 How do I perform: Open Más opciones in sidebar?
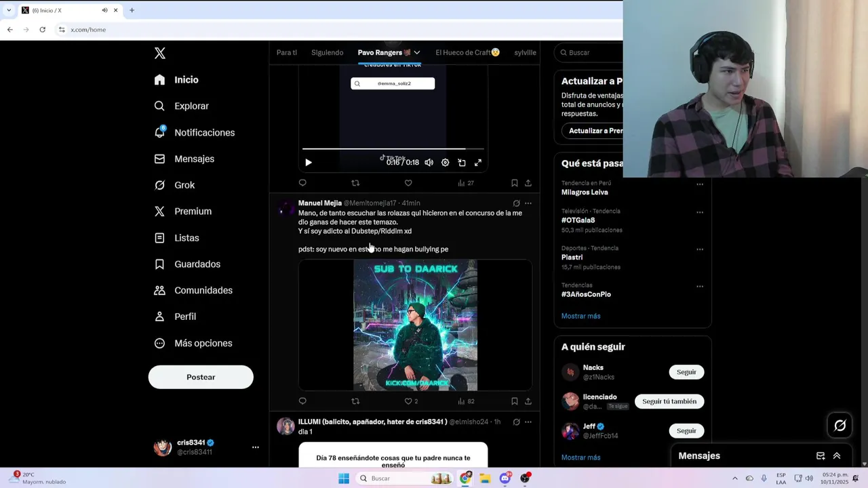(x=193, y=343)
